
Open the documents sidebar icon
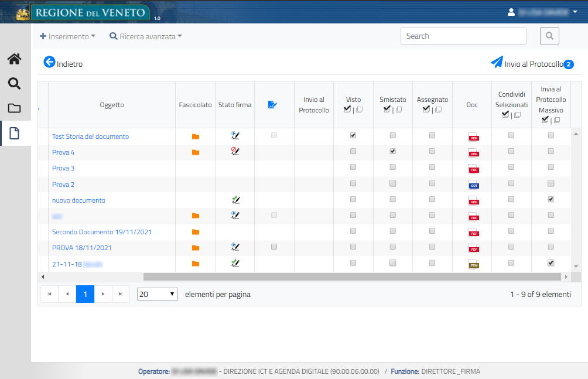tap(14, 133)
